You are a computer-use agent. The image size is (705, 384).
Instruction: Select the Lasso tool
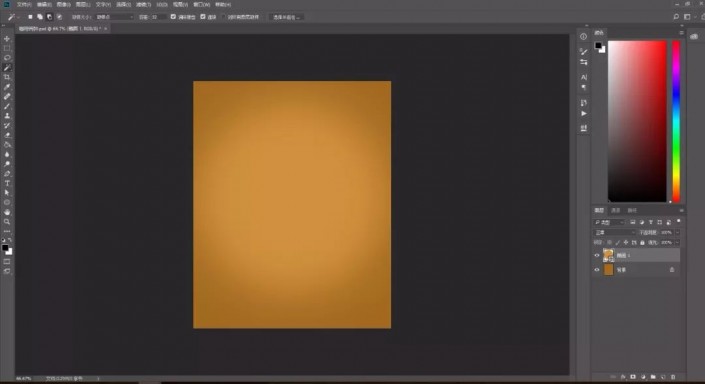(x=7, y=58)
